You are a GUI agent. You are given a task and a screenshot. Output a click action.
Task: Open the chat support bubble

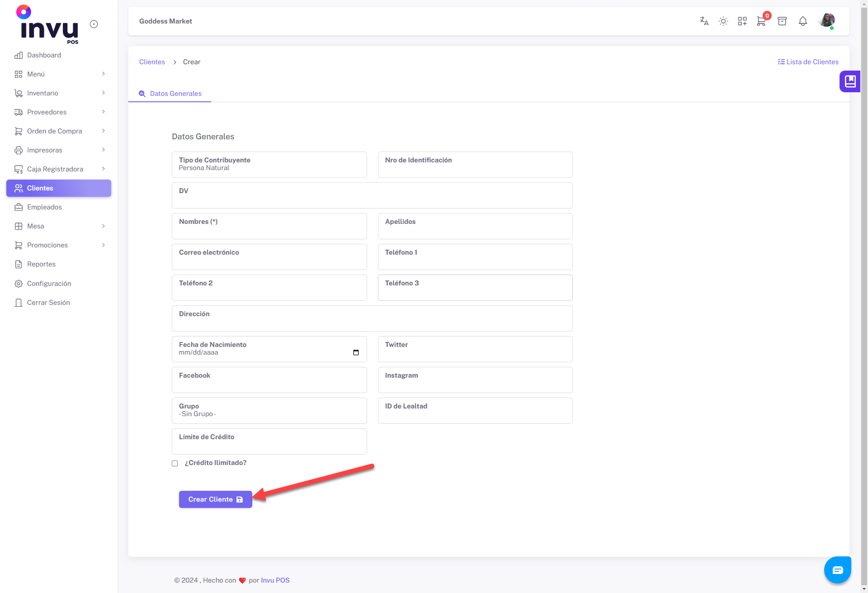(x=837, y=570)
